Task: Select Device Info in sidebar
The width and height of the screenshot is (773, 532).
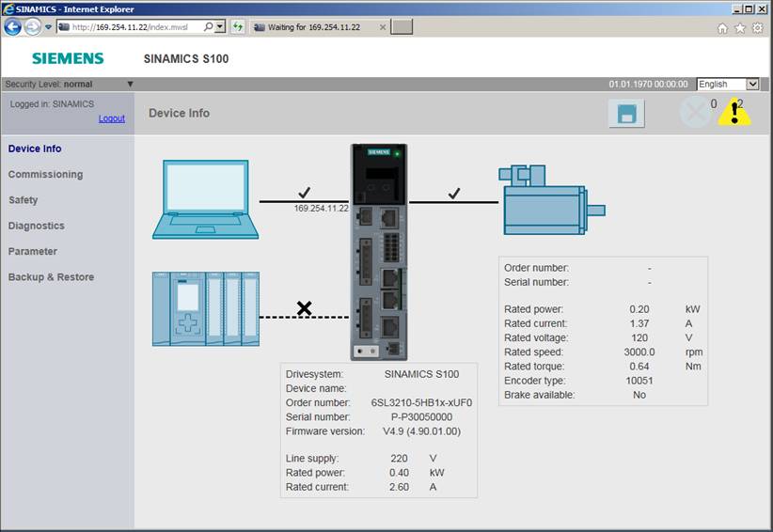Action: pyautogui.click(x=35, y=149)
